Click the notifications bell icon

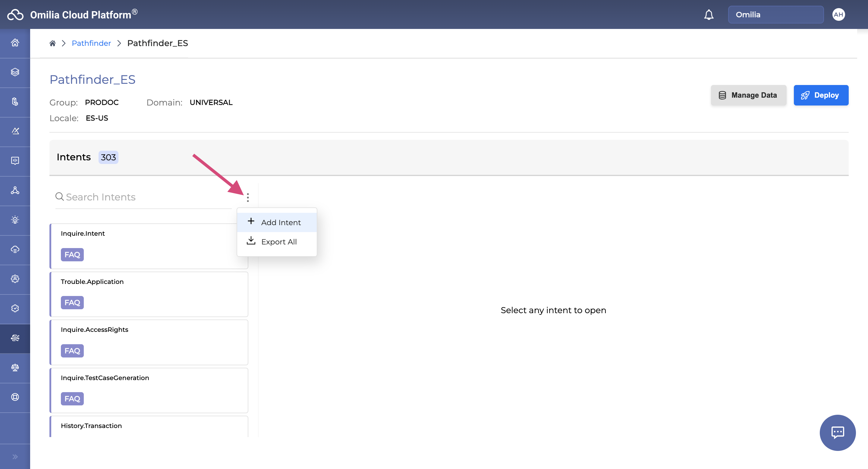[x=709, y=15]
